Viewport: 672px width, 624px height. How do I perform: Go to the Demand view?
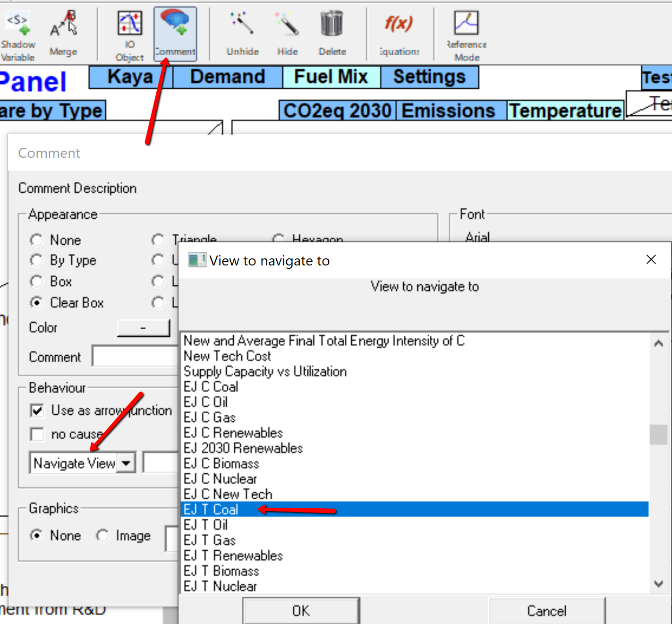pyautogui.click(x=228, y=77)
